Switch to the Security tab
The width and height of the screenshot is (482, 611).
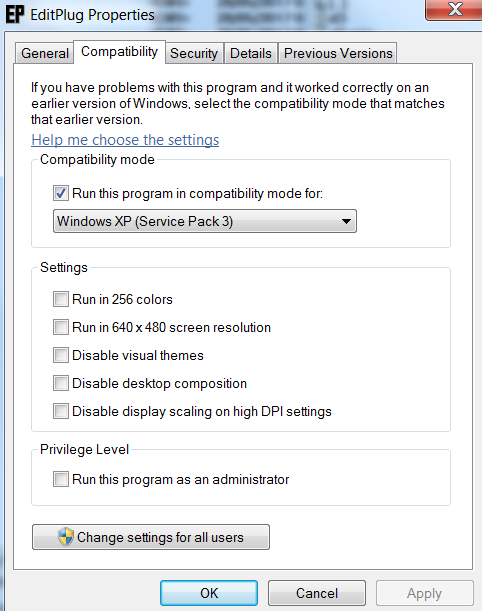pyautogui.click(x=194, y=53)
